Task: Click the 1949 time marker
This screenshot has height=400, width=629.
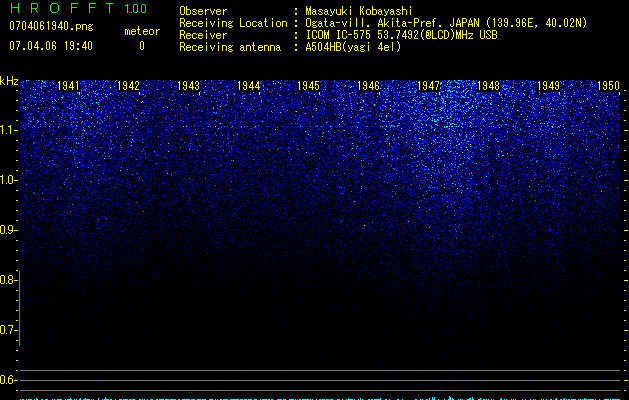Action: pyautogui.click(x=548, y=86)
